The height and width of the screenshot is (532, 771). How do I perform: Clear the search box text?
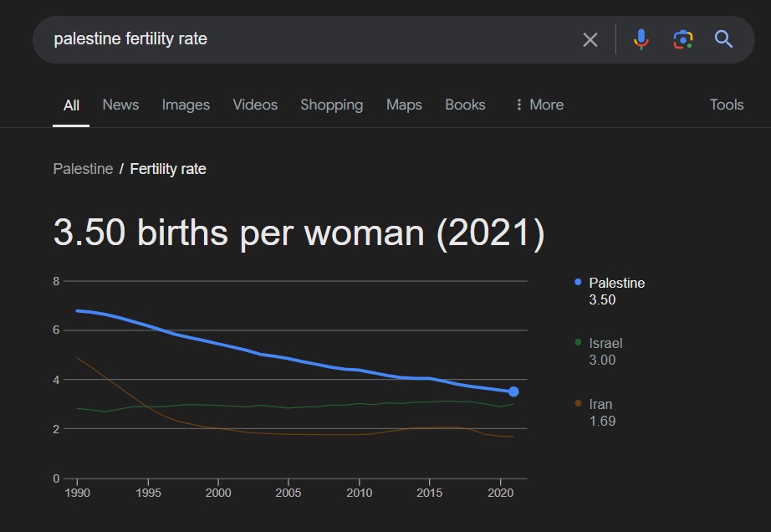pos(590,39)
